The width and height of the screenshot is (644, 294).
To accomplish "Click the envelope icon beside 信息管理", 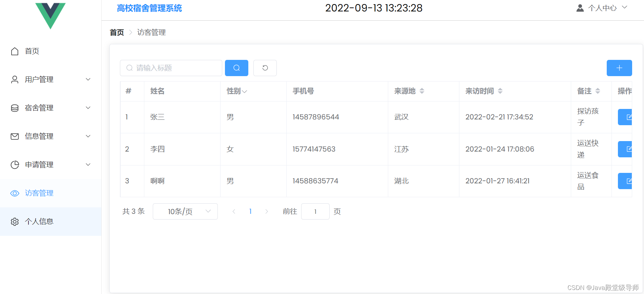I will (15, 136).
